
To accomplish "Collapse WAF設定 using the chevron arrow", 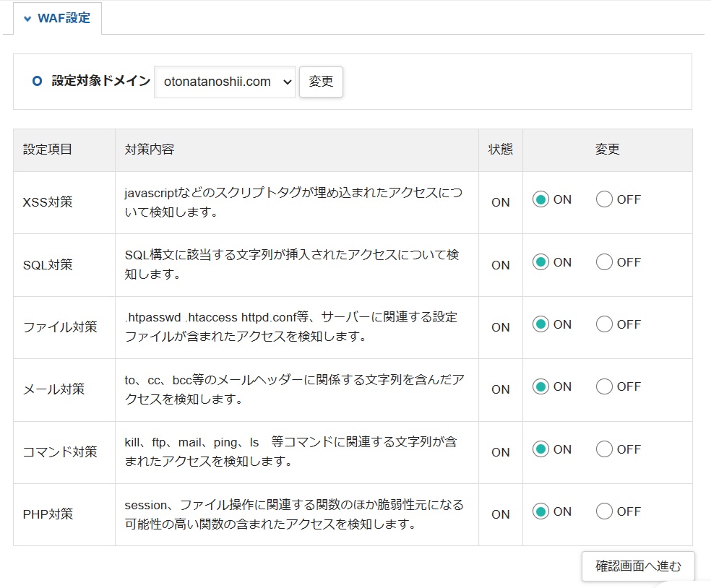I will 27,19.
